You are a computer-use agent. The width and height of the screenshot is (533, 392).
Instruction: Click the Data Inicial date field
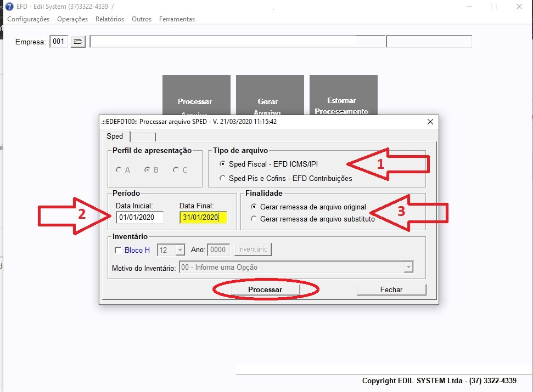click(x=139, y=218)
